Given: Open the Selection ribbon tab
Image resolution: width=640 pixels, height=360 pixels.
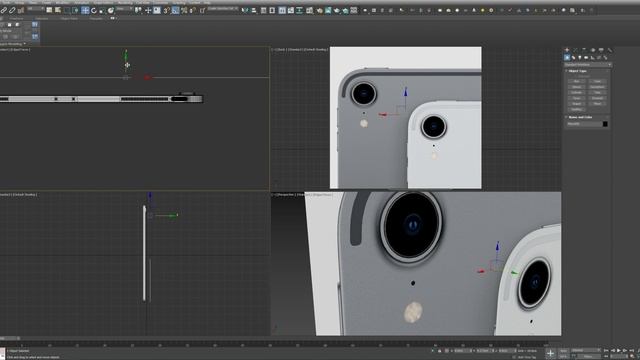Looking at the screenshot, I should (41, 18).
